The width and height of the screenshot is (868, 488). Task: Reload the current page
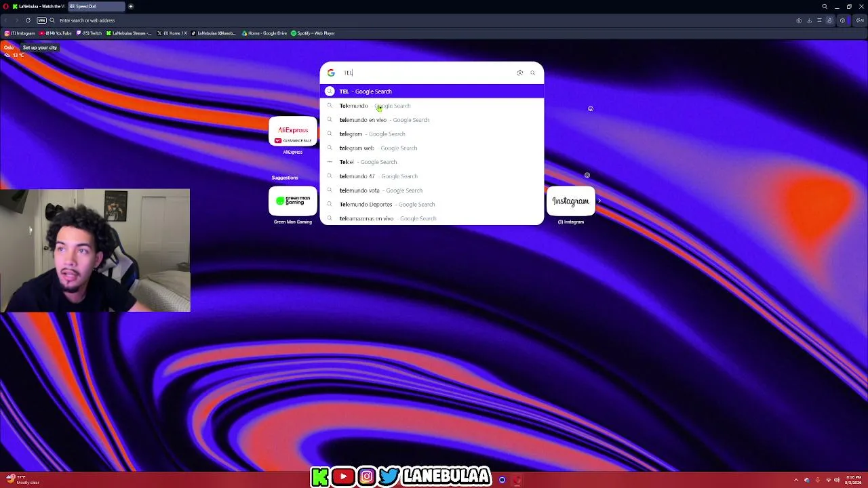coord(28,20)
